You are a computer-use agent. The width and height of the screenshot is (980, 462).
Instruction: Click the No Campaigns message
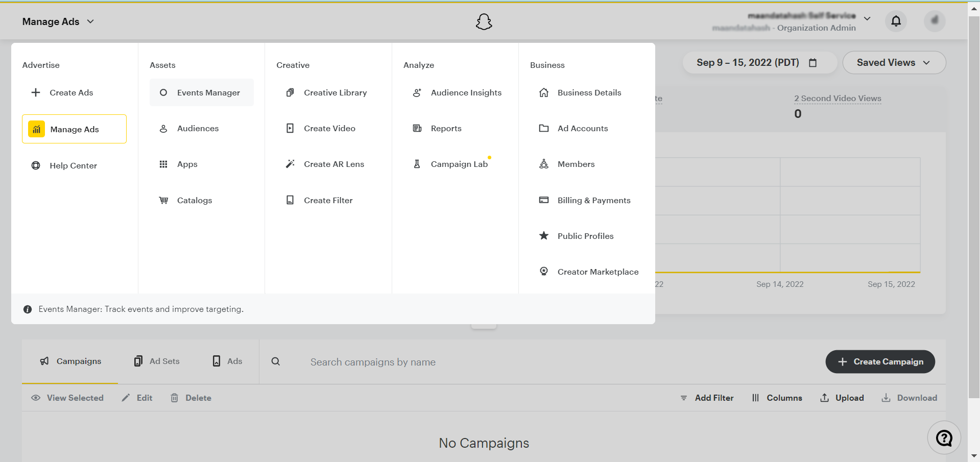click(484, 443)
